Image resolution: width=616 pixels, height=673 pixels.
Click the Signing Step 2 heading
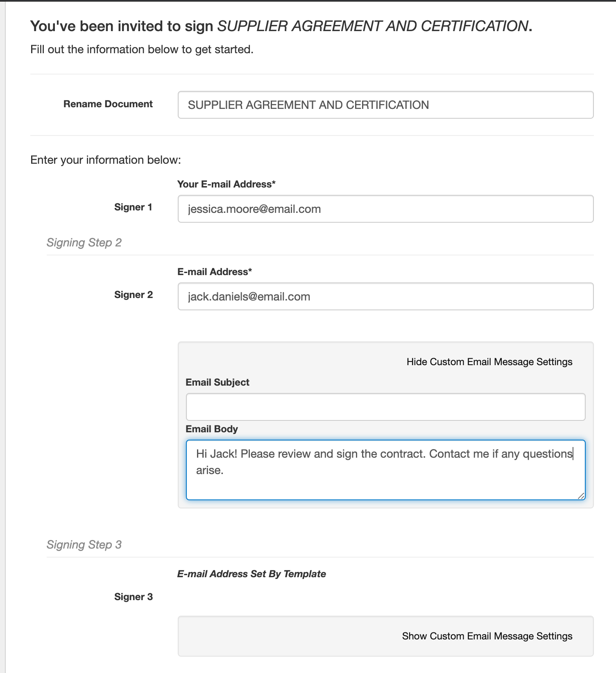tap(84, 242)
